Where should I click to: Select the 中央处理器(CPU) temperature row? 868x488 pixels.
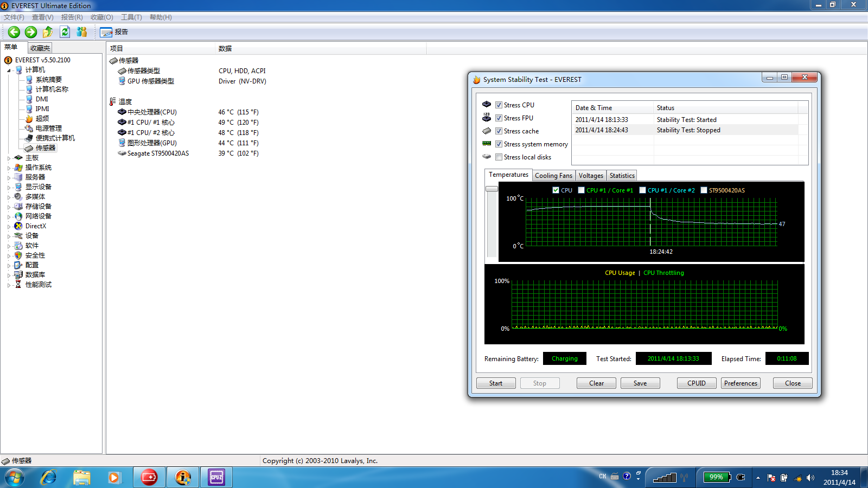188,112
